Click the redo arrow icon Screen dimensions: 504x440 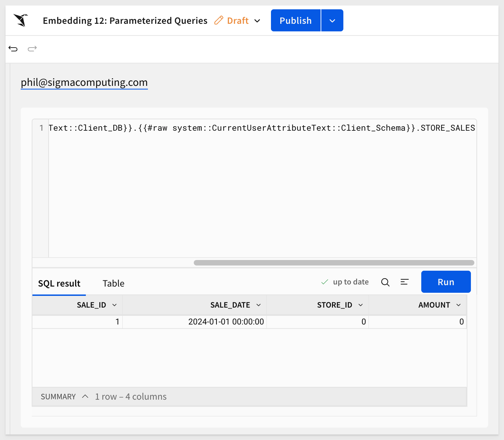click(x=32, y=49)
